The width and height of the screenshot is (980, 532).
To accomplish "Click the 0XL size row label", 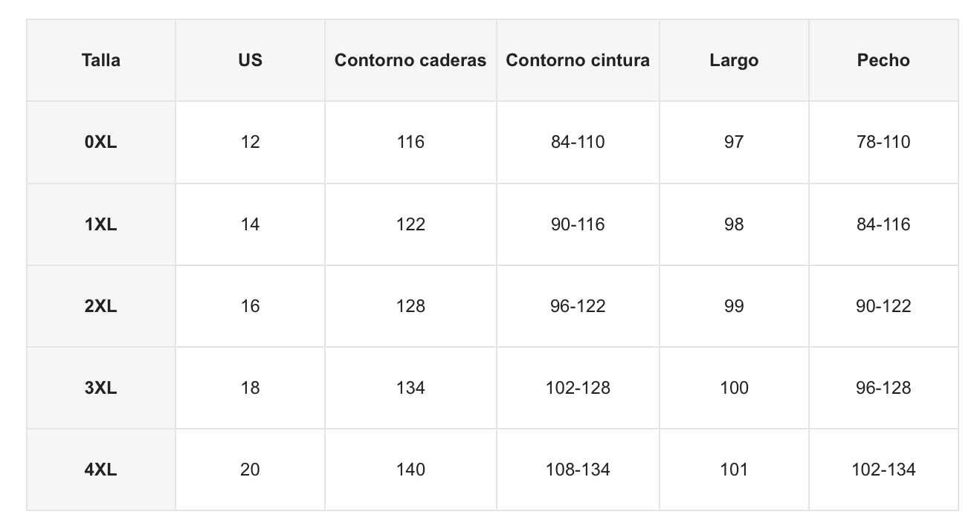I will pos(101,142).
